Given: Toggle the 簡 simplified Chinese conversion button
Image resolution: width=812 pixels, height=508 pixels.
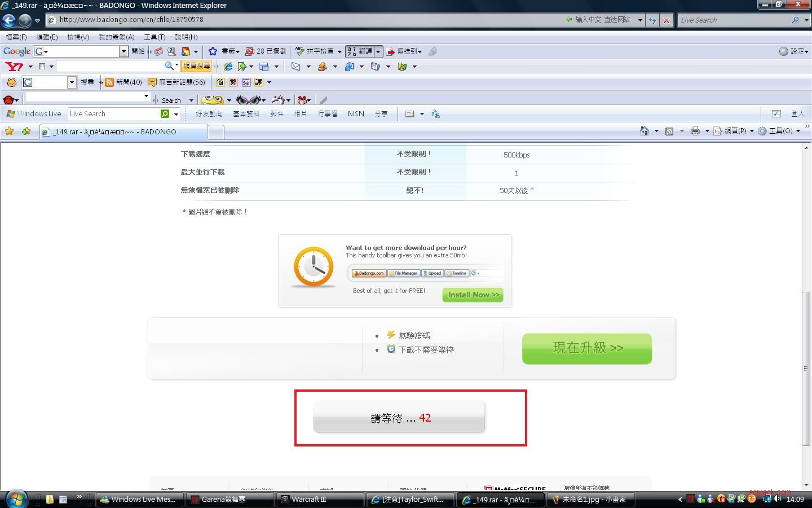Looking at the screenshot, I should (220, 82).
